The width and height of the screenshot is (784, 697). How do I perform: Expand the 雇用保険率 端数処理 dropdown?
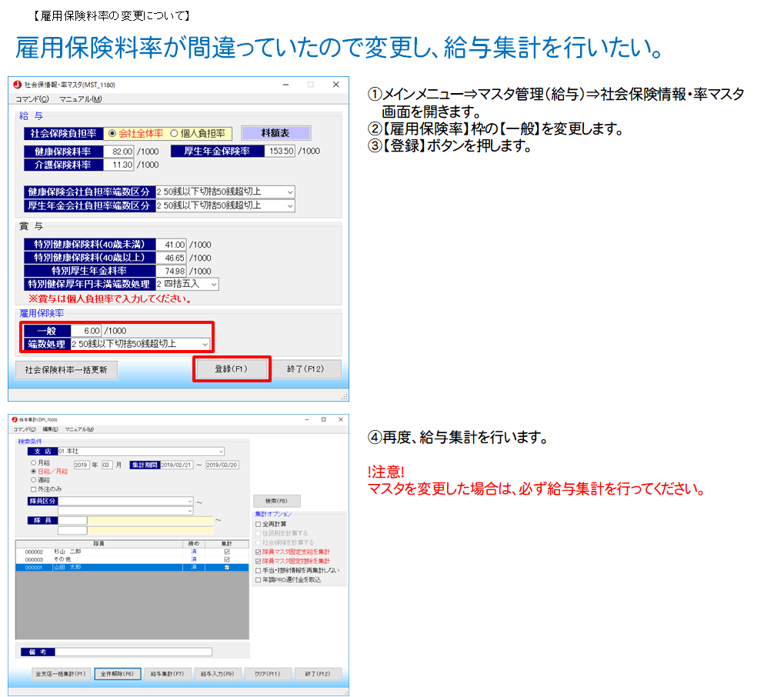204,344
